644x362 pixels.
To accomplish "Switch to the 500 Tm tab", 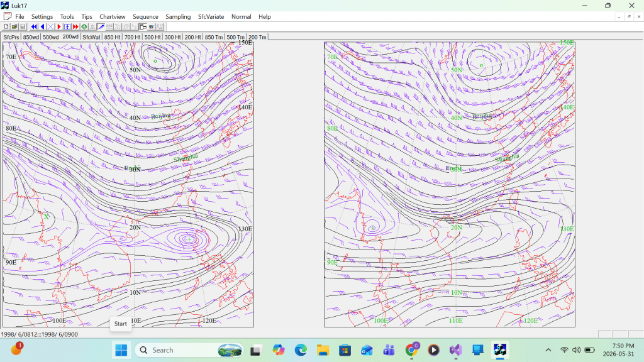I will click(x=235, y=37).
